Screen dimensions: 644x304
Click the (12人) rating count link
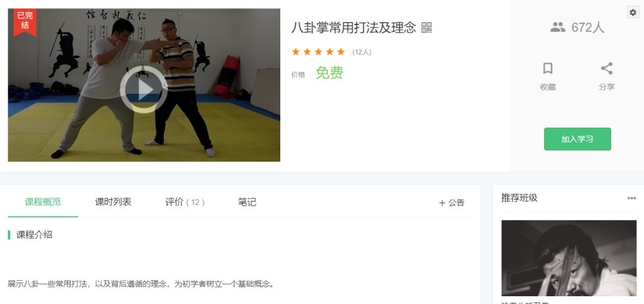pyautogui.click(x=362, y=52)
